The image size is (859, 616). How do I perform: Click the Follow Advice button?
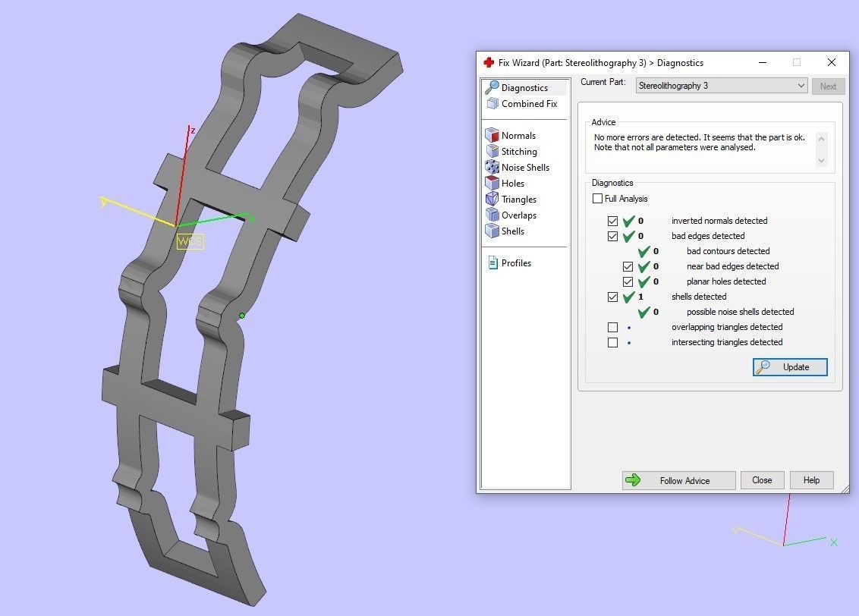pyautogui.click(x=678, y=480)
